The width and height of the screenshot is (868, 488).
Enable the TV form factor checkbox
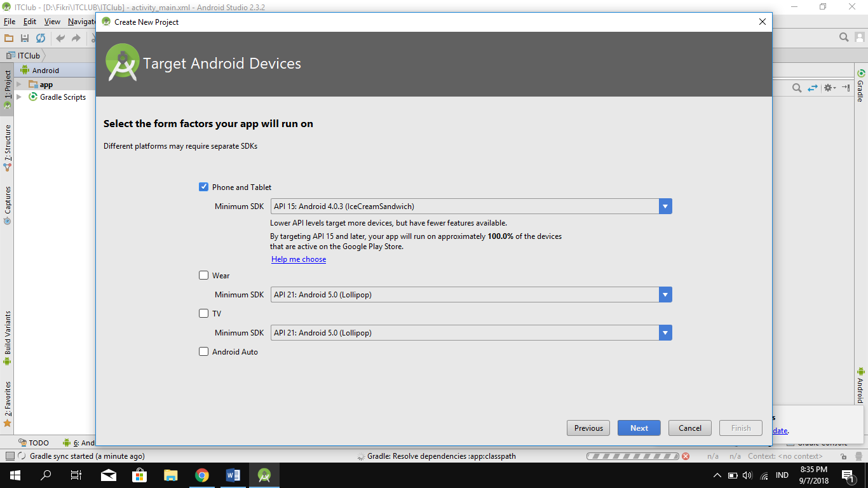[x=204, y=313]
